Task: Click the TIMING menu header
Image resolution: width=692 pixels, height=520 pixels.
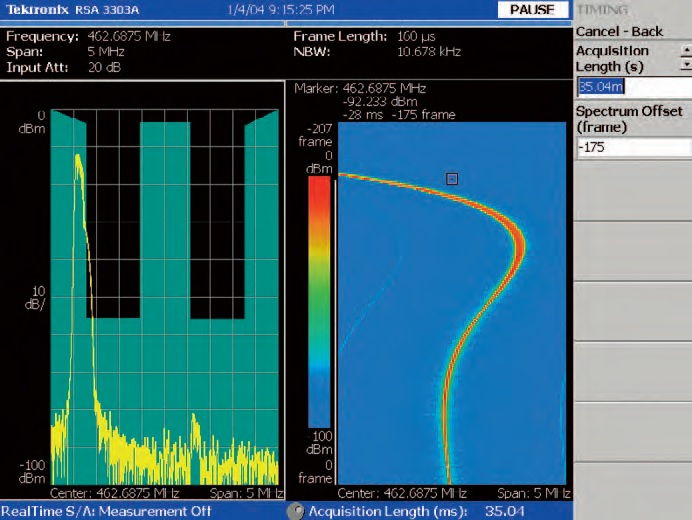Action: pyautogui.click(x=601, y=10)
